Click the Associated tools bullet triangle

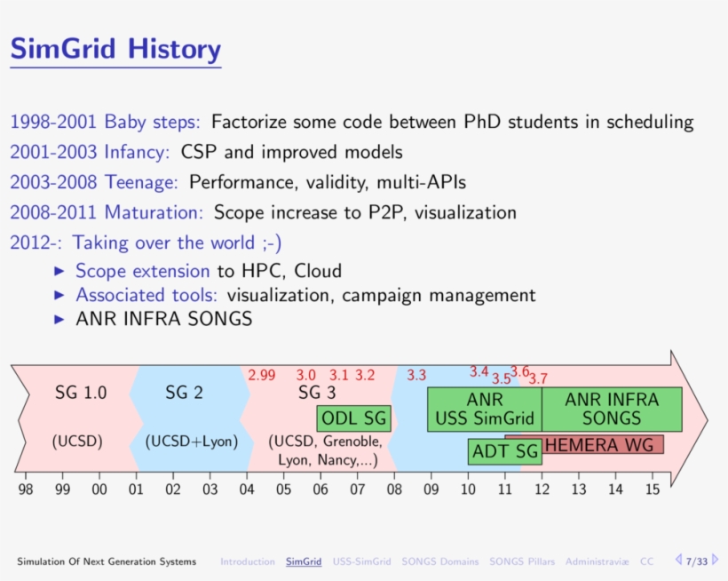coord(59,296)
